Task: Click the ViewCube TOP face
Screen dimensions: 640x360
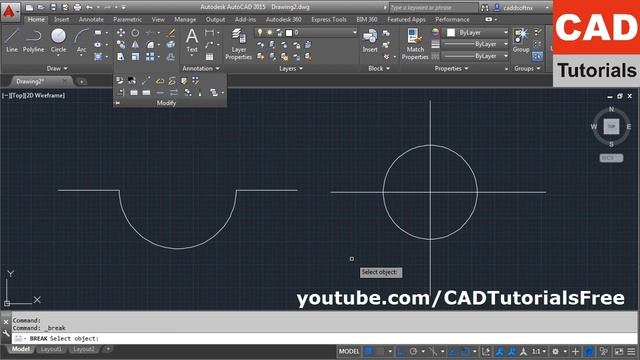Action: 611,127
